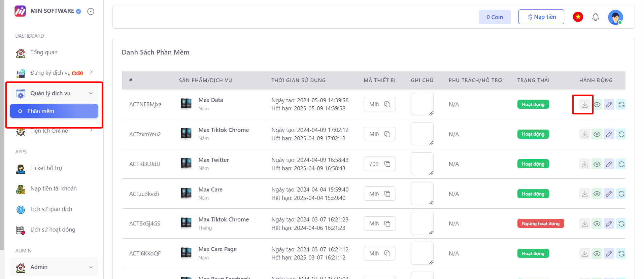
Task: Click the Max Data product name
Action: click(x=211, y=100)
